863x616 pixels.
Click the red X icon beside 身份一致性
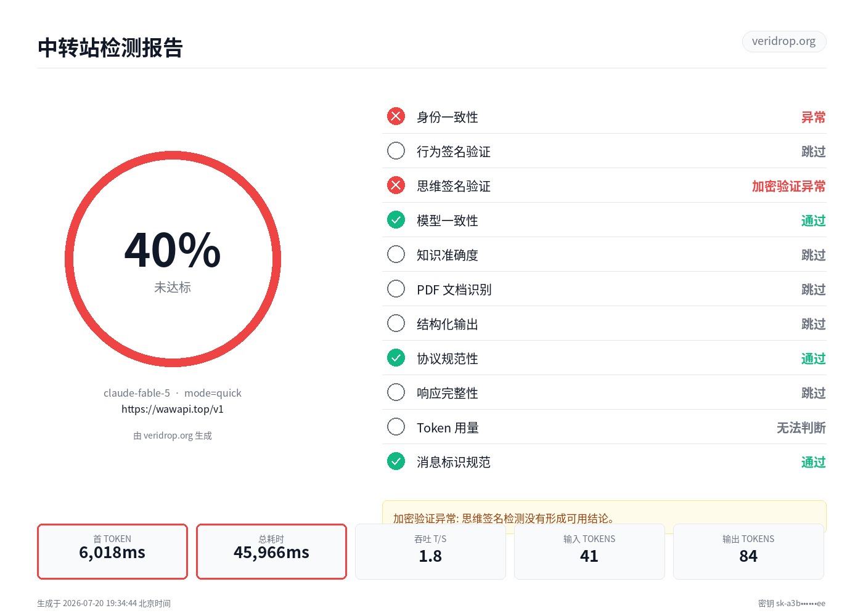[x=396, y=116]
